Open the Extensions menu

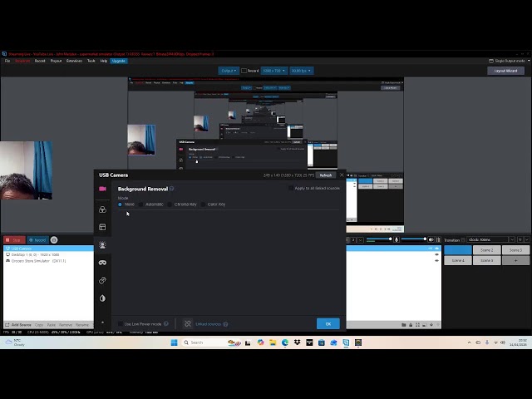(74, 61)
